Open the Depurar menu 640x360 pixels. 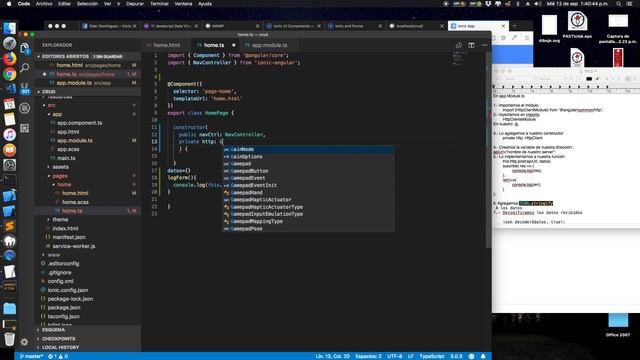(135, 4)
